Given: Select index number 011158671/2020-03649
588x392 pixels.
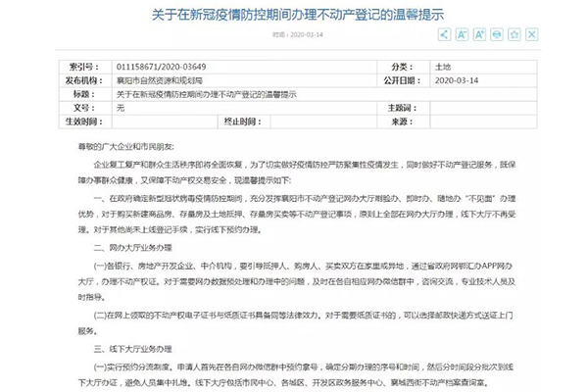Looking at the screenshot, I should [162, 67].
